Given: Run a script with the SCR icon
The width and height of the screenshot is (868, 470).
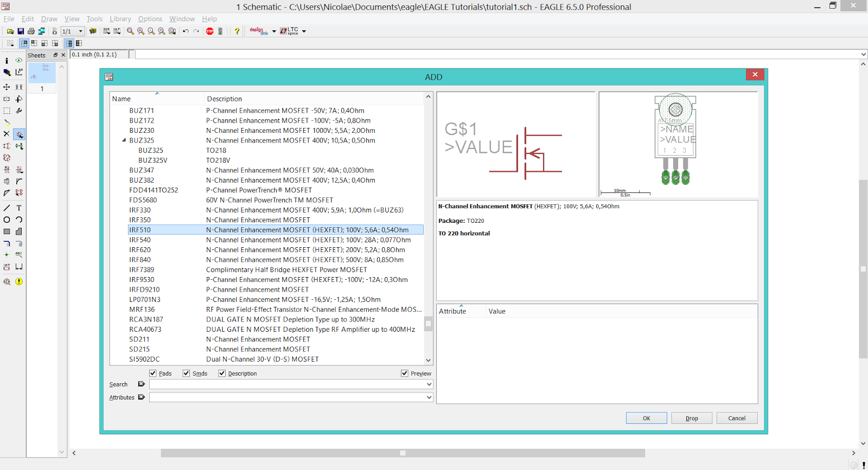Looking at the screenshot, I should click(106, 31).
